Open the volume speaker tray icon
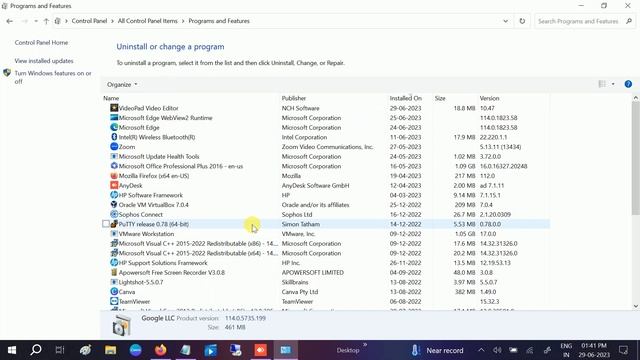 click(x=497, y=350)
